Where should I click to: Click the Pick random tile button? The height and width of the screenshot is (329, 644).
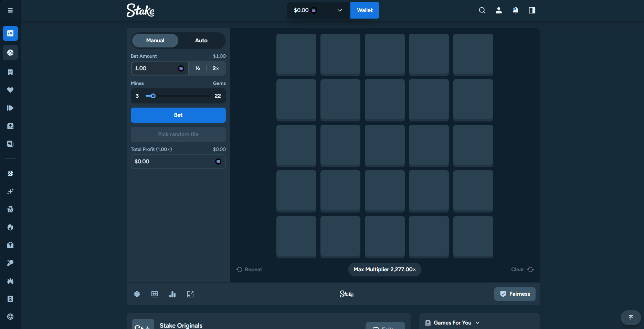[x=178, y=134]
